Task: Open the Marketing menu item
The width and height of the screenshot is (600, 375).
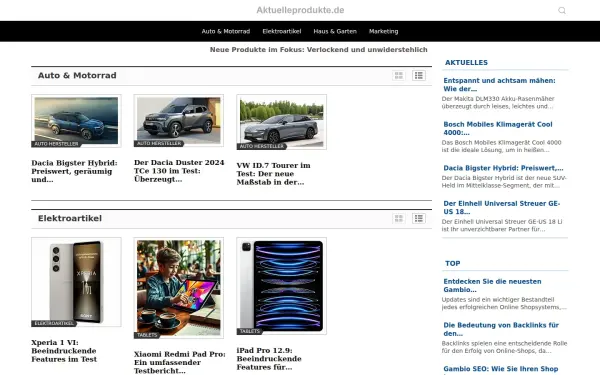Action: click(x=383, y=31)
